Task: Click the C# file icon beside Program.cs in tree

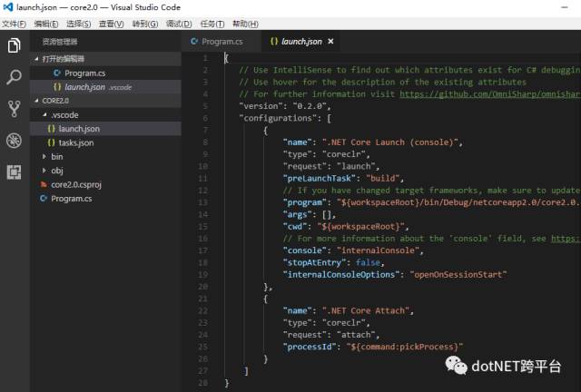Action: (44, 199)
